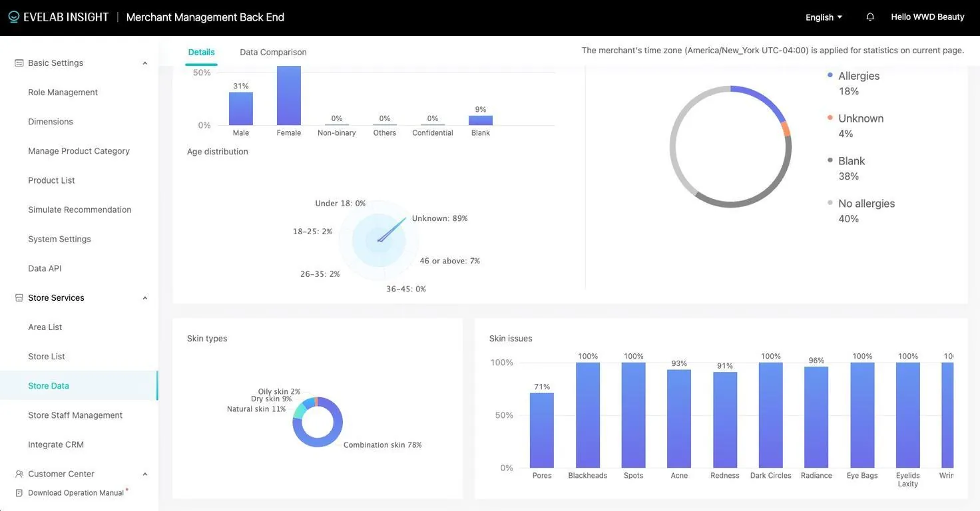Select Store Data in the sidebar
This screenshot has width=980, height=511.
[49, 386]
